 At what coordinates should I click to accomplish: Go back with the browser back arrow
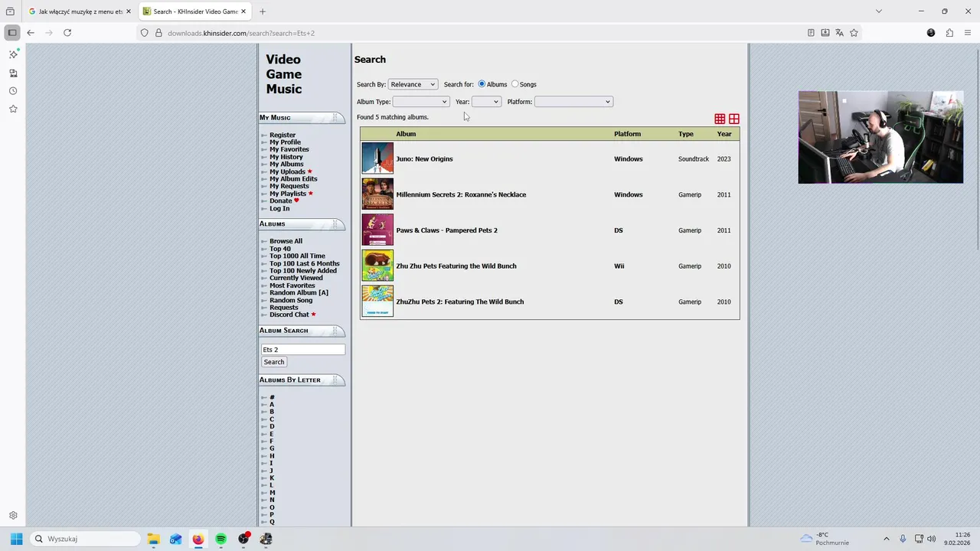click(x=31, y=33)
